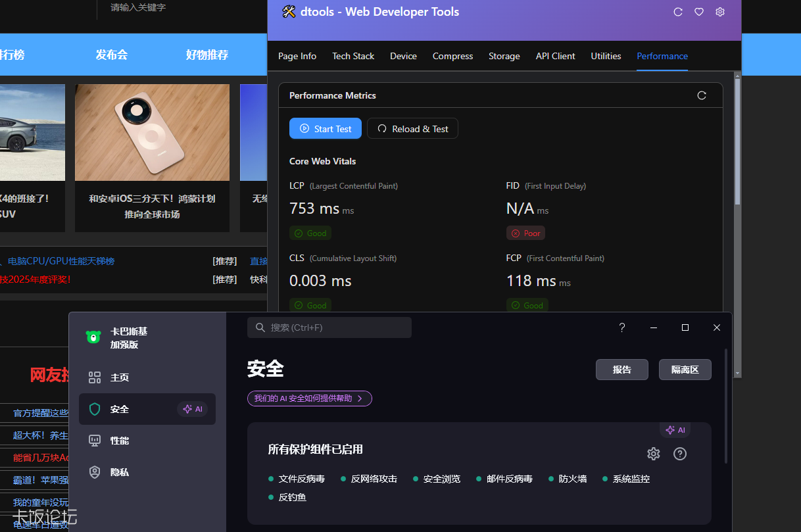
Task: Click the dtools scrollbar up arrow
Action: (737, 76)
